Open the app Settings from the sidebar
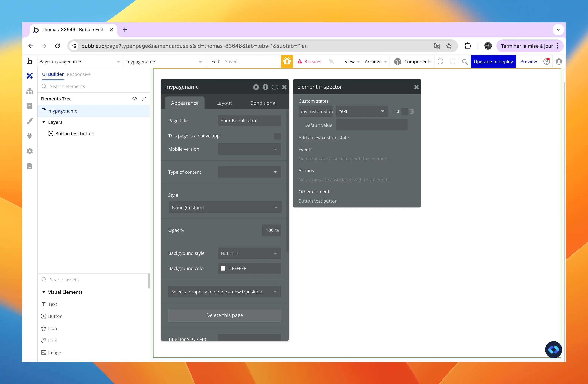588x384 pixels. (30, 151)
